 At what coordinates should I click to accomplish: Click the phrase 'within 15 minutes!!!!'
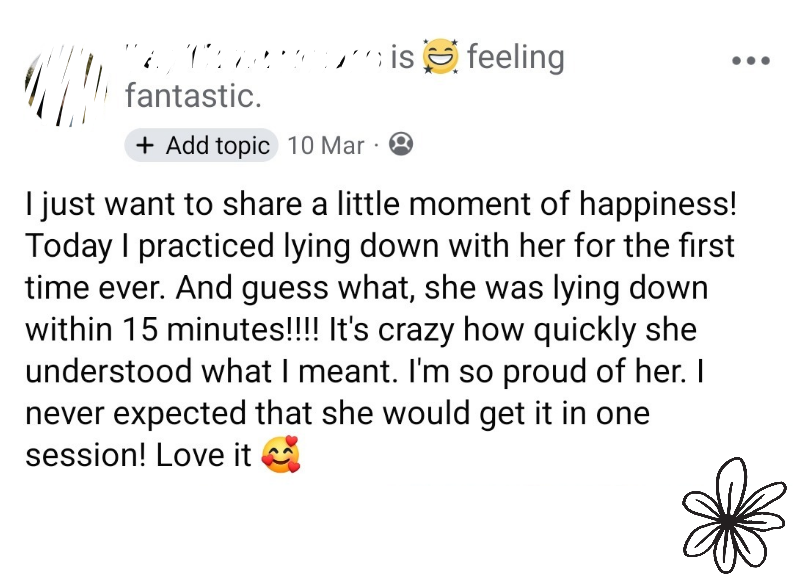168,329
